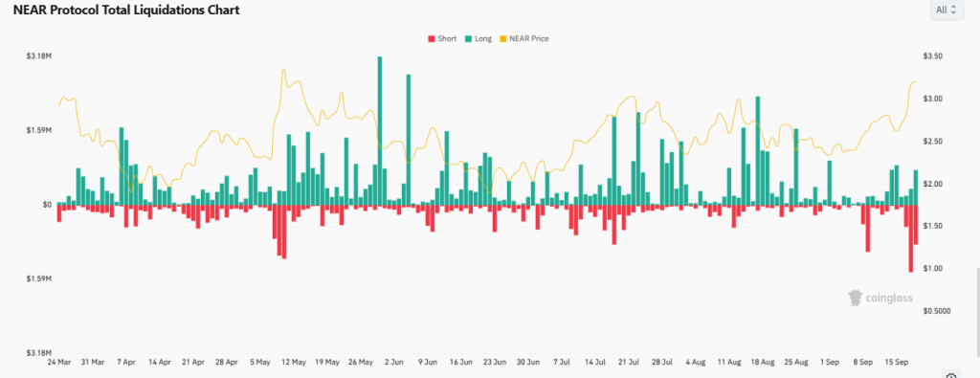Image resolution: width=980 pixels, height=378 pixels.
Task: Click the 14 Apr date label
Action: click(x=160, y=362)
